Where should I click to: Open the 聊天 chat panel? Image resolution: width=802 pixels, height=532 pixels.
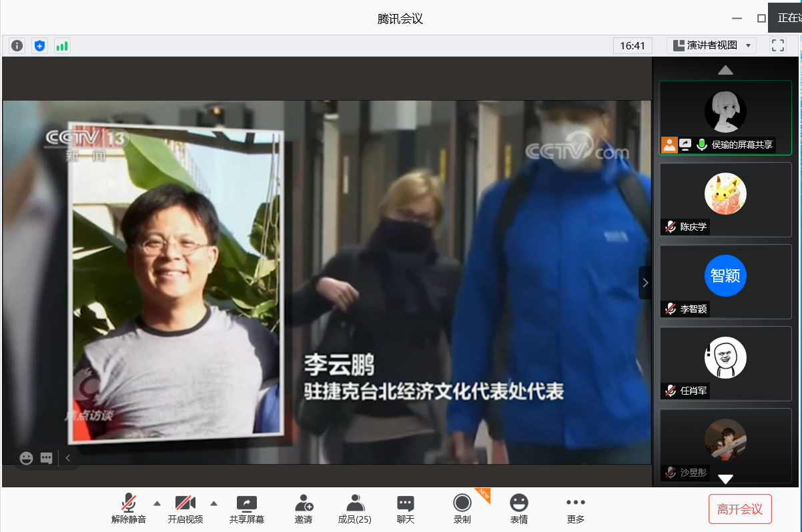tap(406, 509)
